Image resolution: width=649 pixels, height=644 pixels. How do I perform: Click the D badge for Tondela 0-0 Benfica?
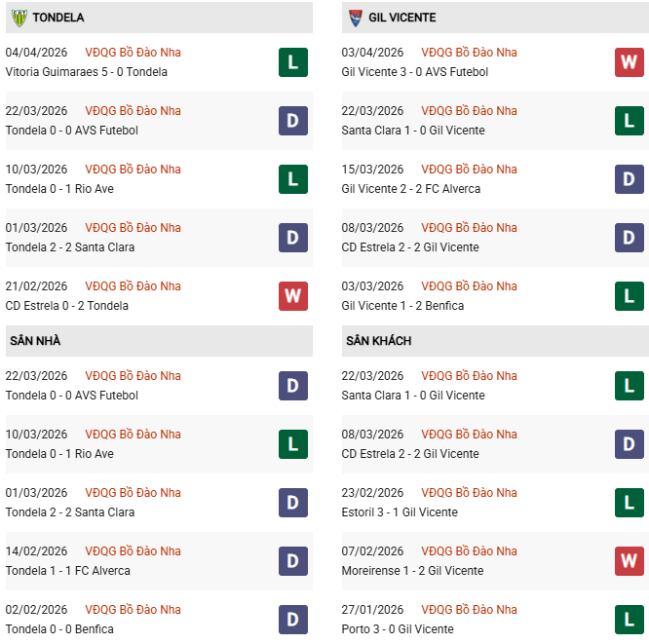click(x=292, y=620)
